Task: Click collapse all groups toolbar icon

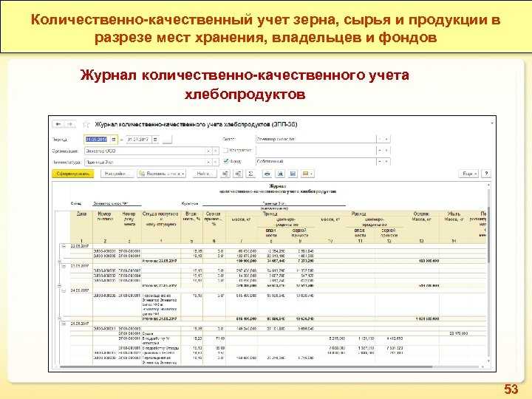Action: pos(239,174)
